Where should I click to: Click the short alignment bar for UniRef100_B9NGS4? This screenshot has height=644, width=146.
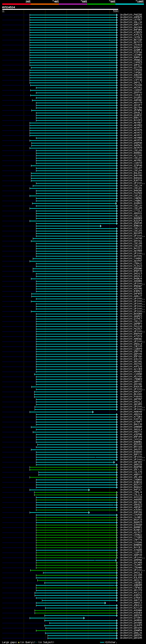point(69,226)
